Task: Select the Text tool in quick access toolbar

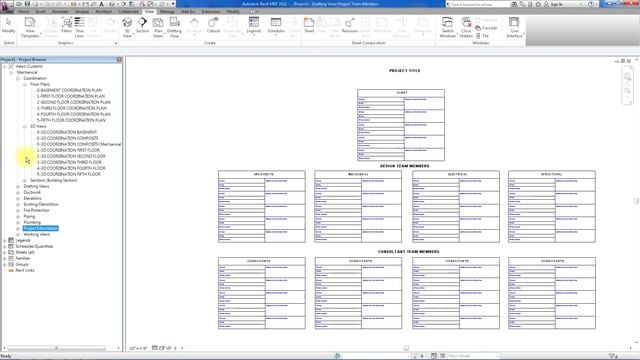Action: click(102, 4)
